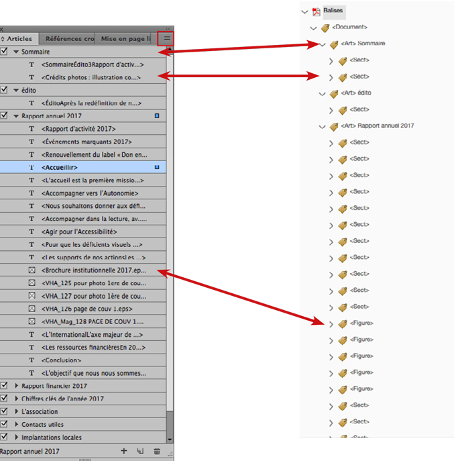Click the trash icon to delete article
Image resolution: width=476 pixels, height=461 pixels.
pyautogui.click(x=157, y=452)
